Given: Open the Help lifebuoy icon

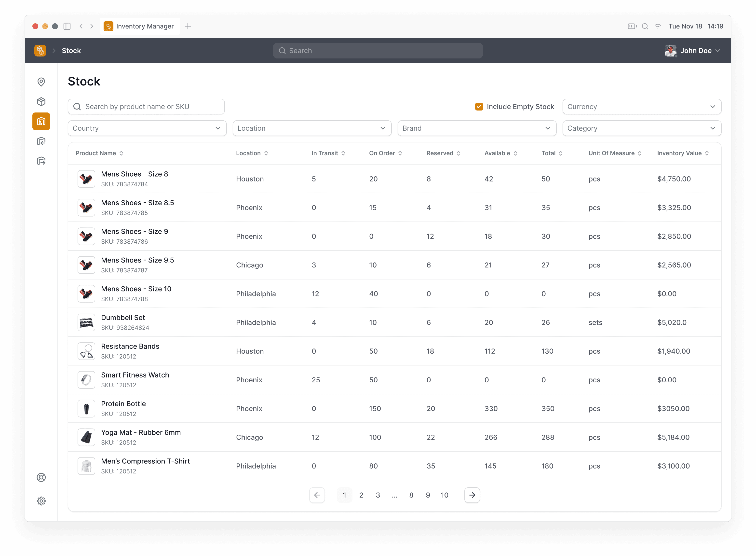Looking at the screenshot, I should 41,477.
